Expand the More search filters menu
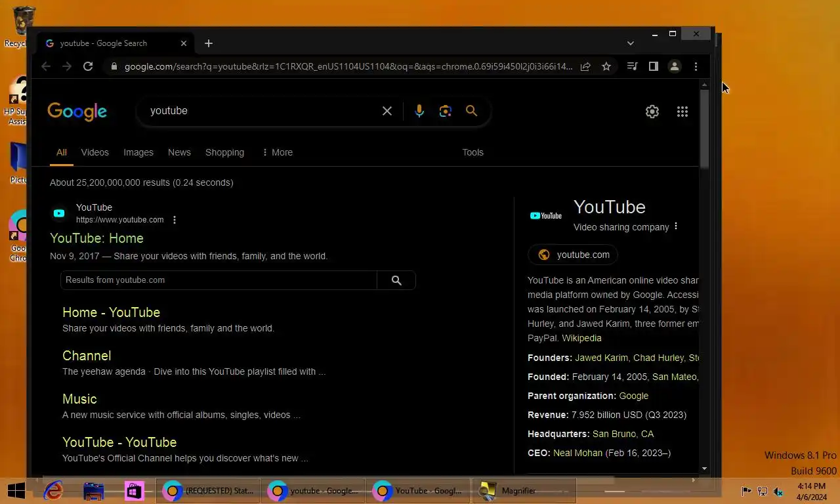 pos(277,152)
